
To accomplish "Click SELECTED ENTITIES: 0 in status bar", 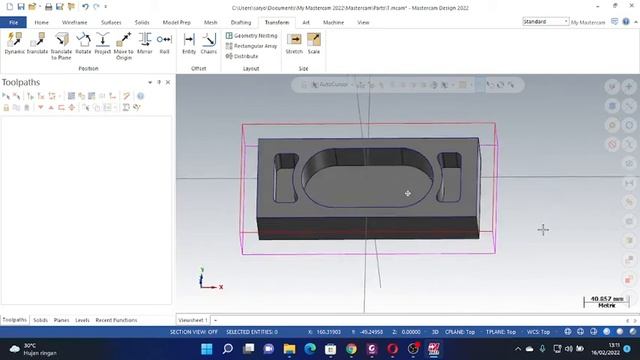I will pyautogui.click(x=252, y=332).
